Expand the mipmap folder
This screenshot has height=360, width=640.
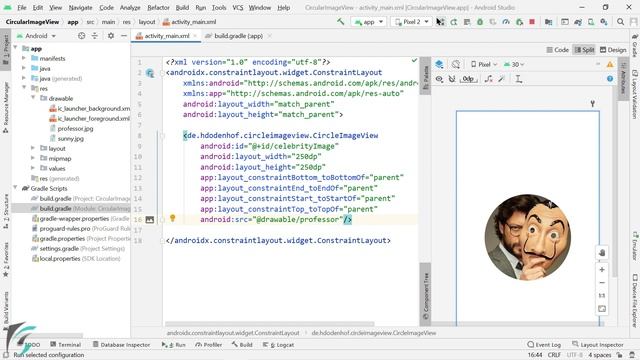(33, 158)
